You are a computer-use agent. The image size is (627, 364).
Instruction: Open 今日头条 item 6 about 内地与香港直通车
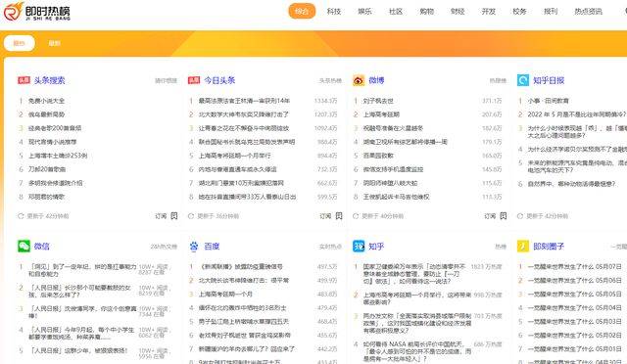point(237,169)
